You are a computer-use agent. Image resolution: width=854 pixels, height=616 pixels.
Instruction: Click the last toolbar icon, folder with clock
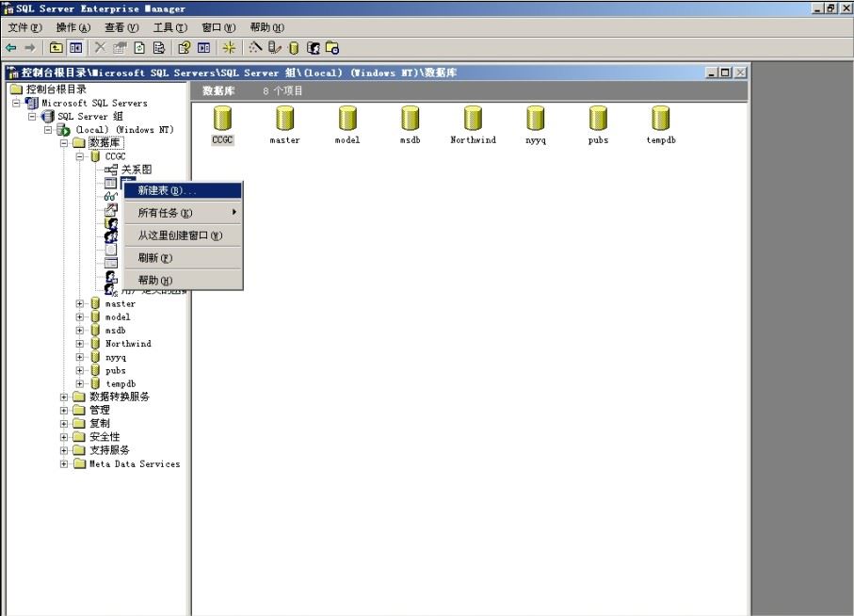tap(332, 48)
